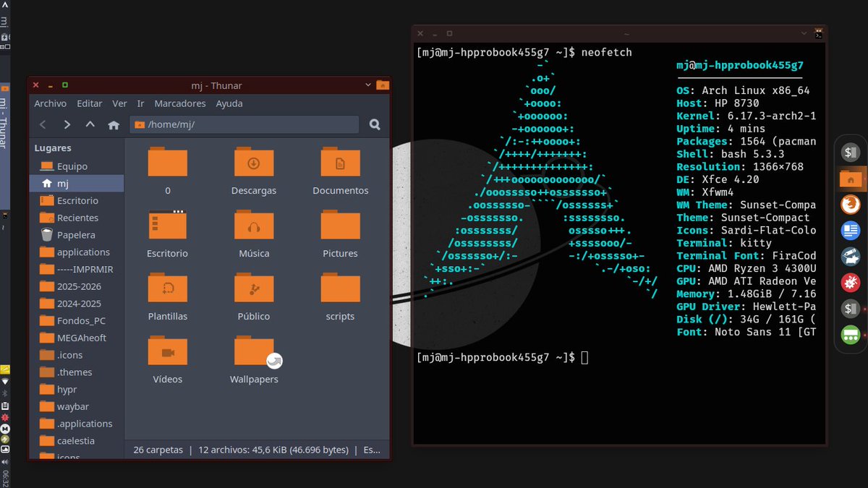Go forward in Thunar navigation
Screen dimensions: 868x488
[x=67, y=124]
